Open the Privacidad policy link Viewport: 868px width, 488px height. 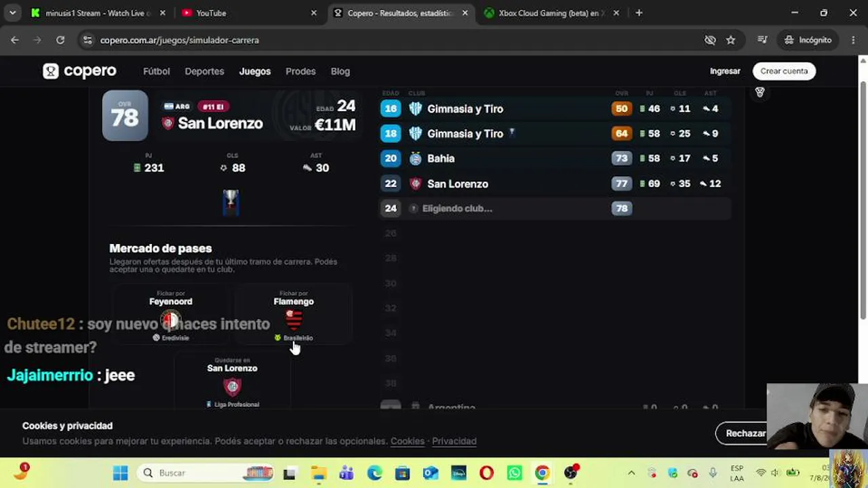pyautogui.click(x=454, y=441)
